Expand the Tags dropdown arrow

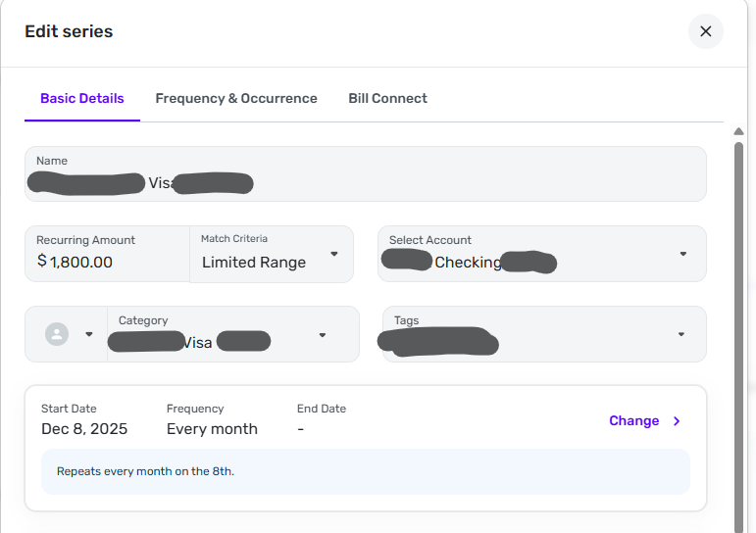pyautogui.click(x=681, y=334)
